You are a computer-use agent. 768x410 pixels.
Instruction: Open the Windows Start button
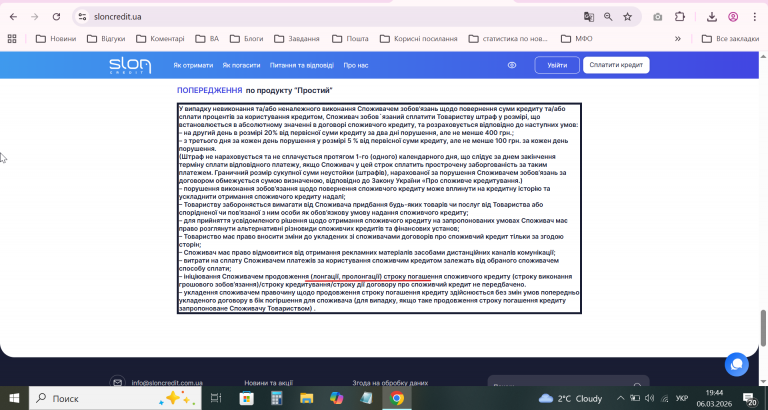[x=14, y=398]
